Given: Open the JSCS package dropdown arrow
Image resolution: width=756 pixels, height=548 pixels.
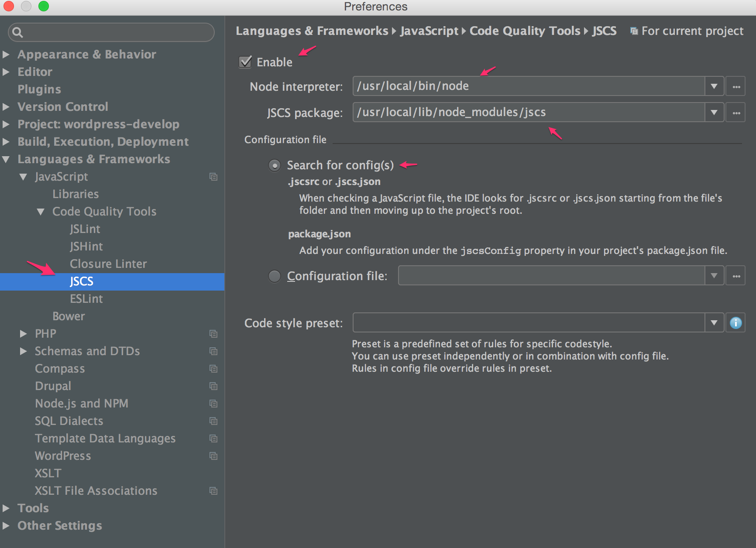Looking at the screenshot, I should pos(714,113).
